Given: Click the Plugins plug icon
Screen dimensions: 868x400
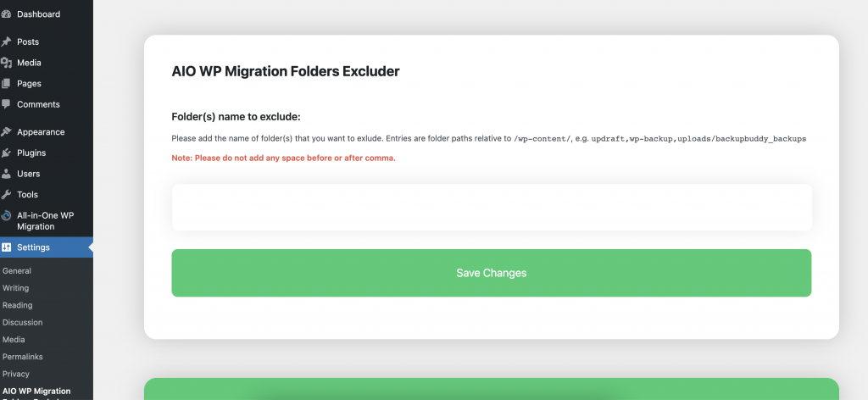Looking at the screenshot, I should pos(6,153).
